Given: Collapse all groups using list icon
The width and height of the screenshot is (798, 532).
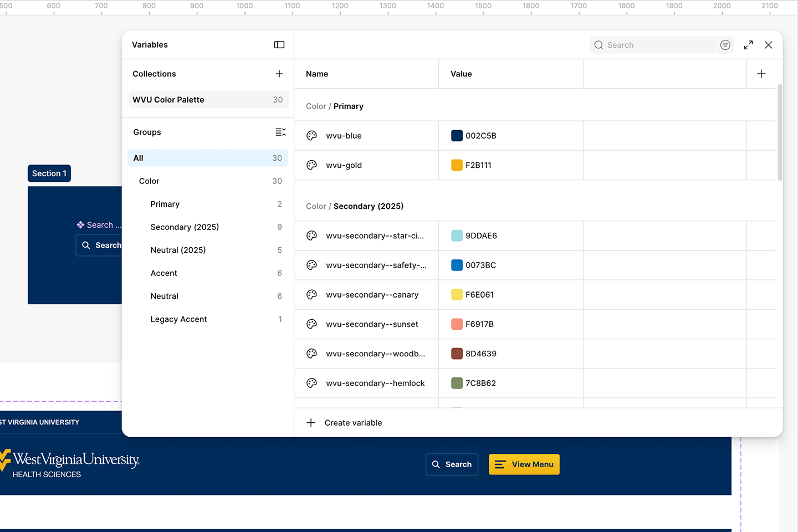Looking at the screenshot, I should point(281,132).
